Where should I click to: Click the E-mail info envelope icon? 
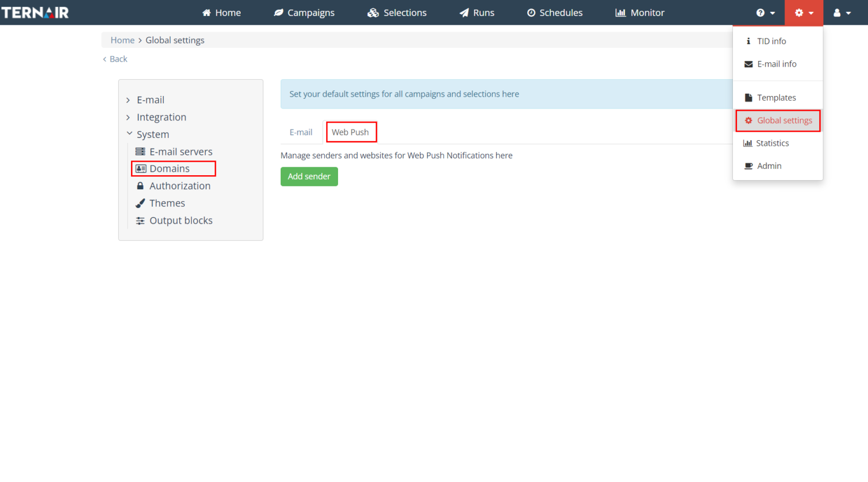point(749,64)
